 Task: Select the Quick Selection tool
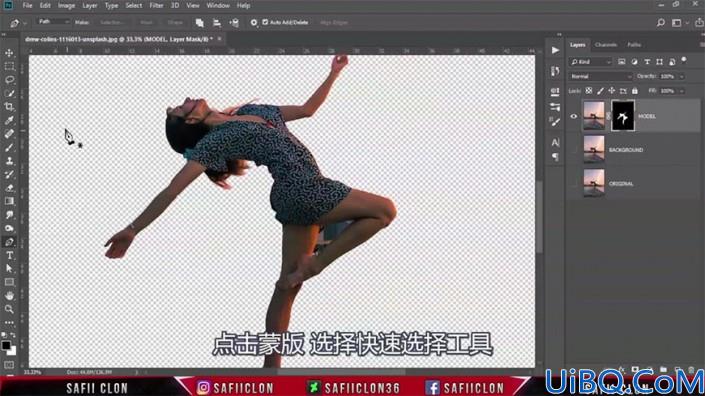9,93
